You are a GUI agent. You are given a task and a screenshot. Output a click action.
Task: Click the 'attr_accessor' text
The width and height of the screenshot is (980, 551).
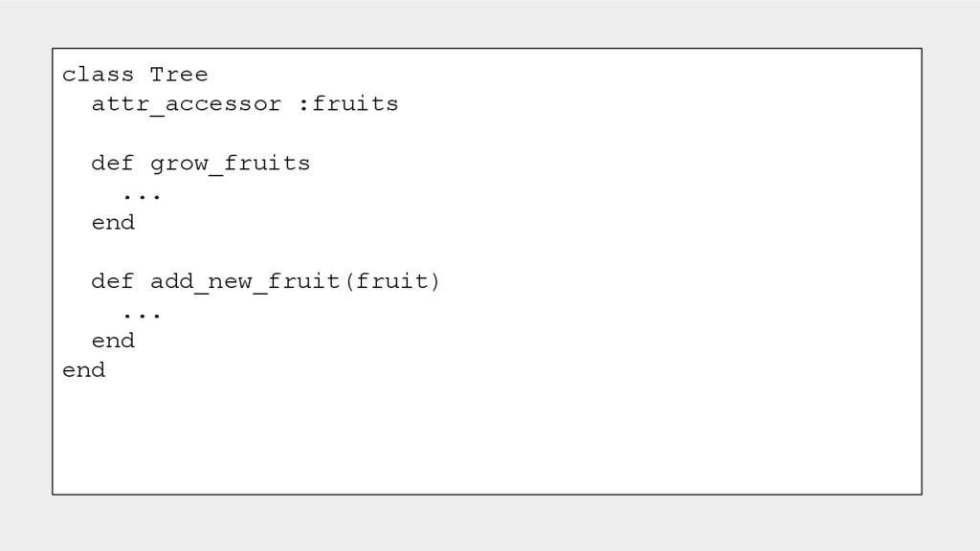187,104
